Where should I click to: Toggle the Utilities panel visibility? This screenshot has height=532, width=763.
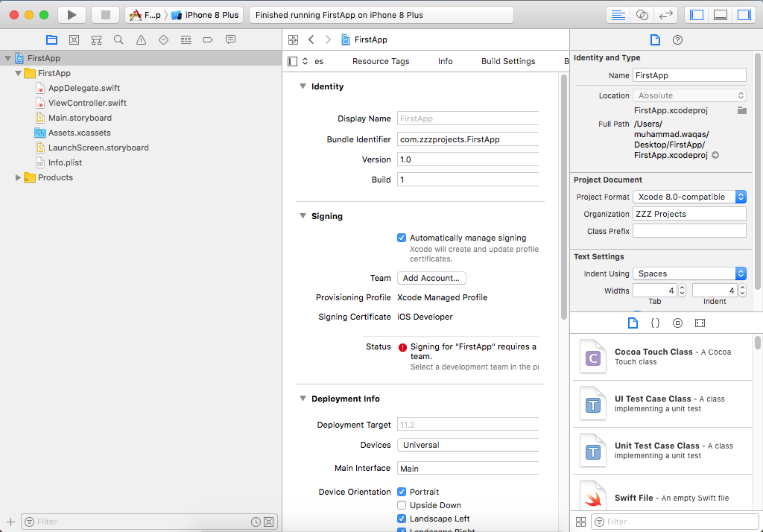tap(744, 15)
